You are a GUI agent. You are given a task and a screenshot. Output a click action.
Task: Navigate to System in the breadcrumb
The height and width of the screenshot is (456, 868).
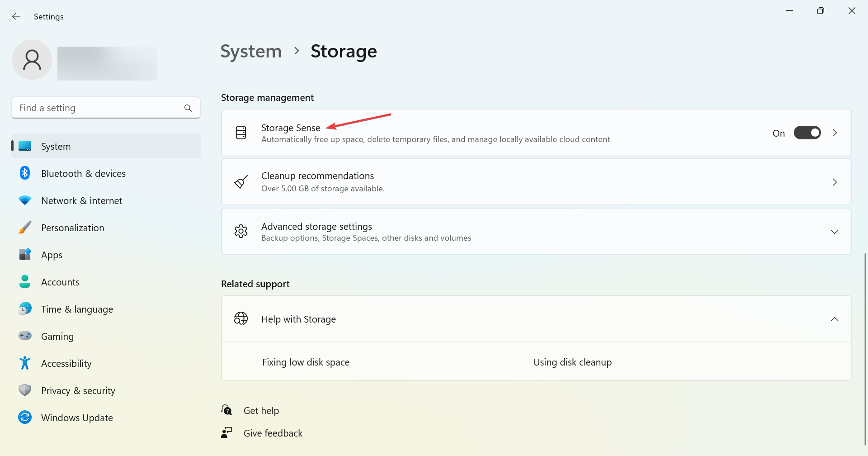[x=251, y=52]
